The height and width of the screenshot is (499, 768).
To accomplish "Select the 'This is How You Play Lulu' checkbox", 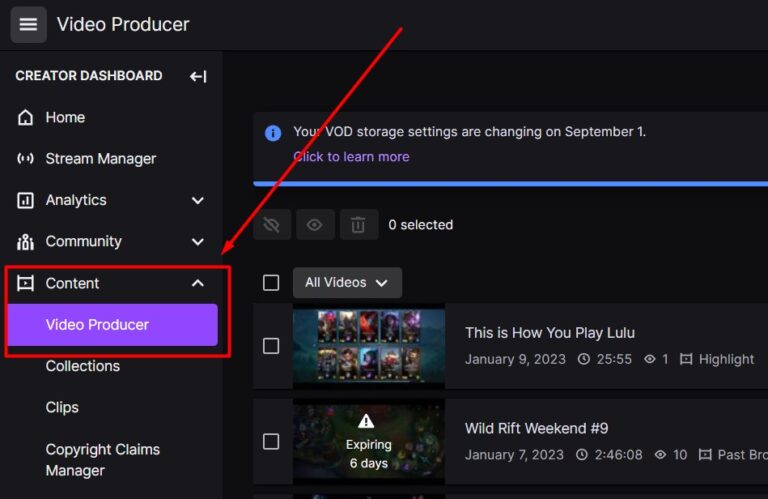I will click(271, 346).
